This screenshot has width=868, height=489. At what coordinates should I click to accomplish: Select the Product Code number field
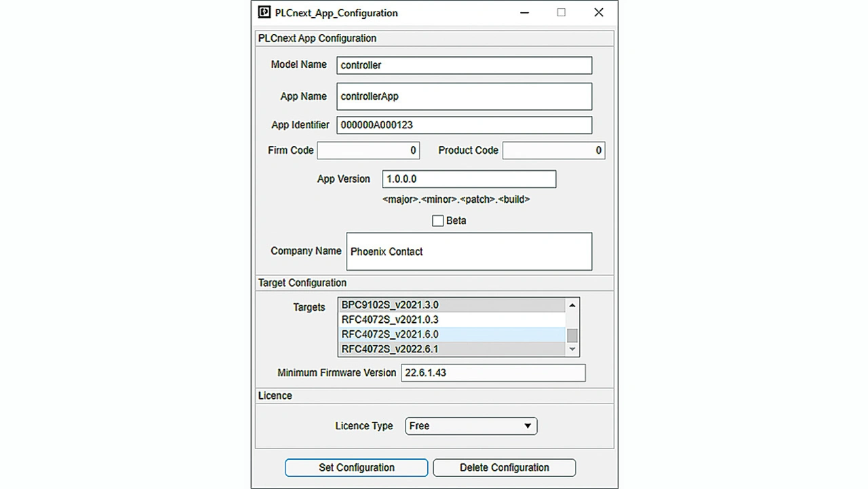click(553, 151)
